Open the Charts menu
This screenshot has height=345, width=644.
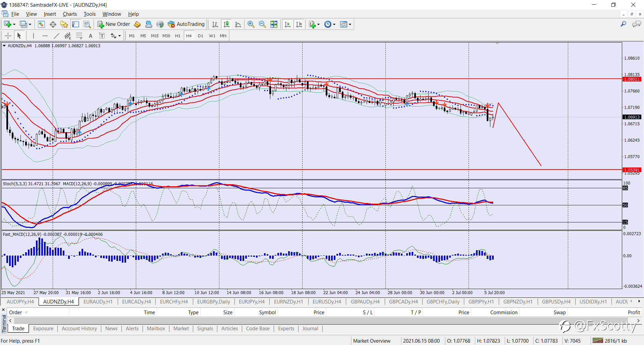click(70, 14)
